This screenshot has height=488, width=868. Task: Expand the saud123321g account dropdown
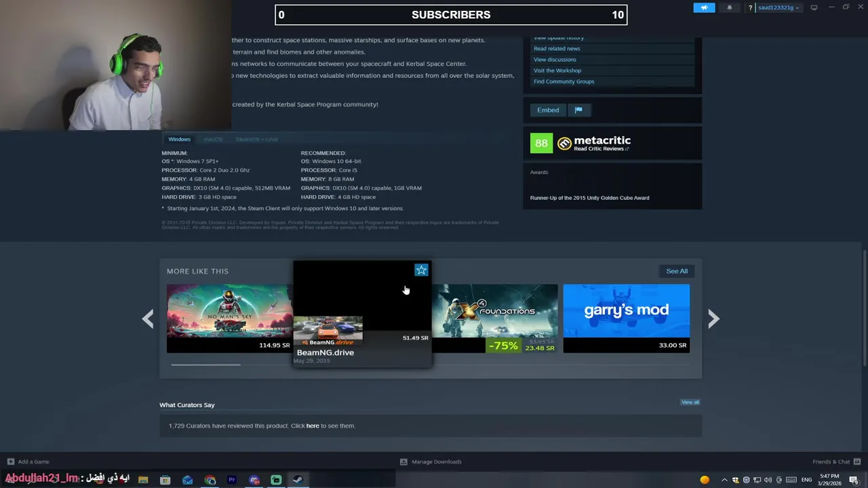[778, 7]
